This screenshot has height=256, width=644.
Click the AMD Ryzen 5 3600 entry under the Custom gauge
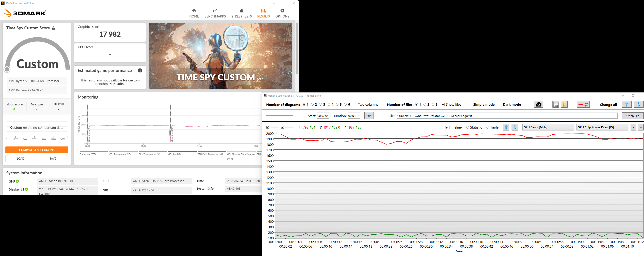tap(37, 81)
